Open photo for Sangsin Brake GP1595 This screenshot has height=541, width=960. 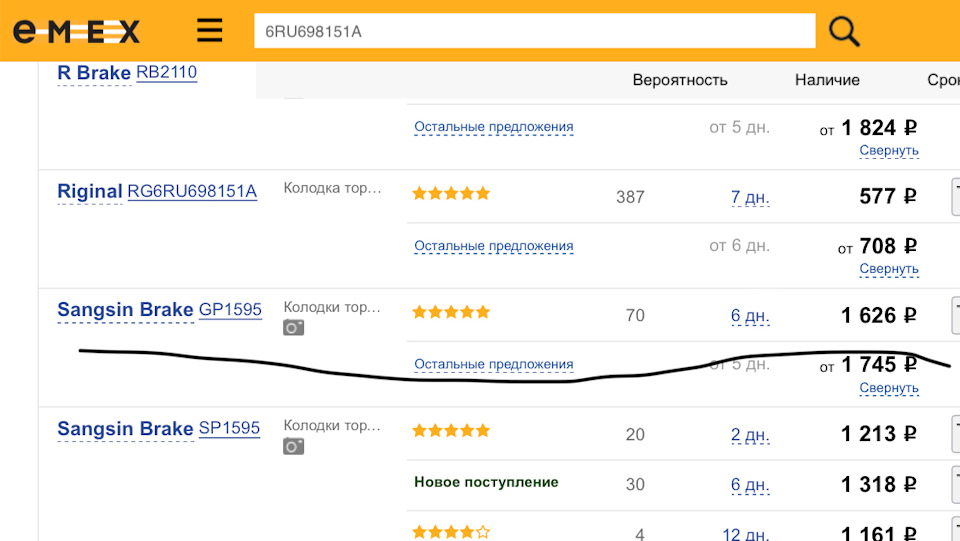[x=293, y=327]
